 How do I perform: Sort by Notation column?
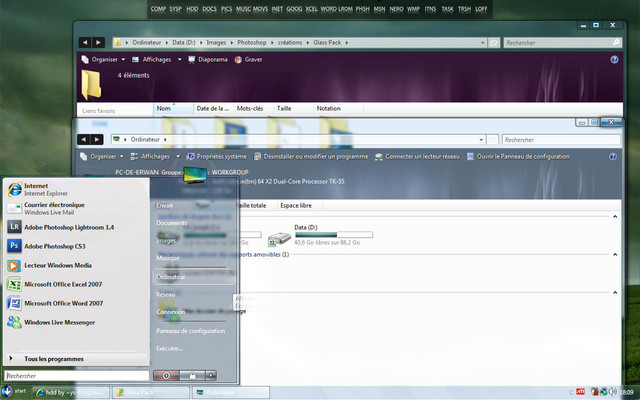point(339,109)
